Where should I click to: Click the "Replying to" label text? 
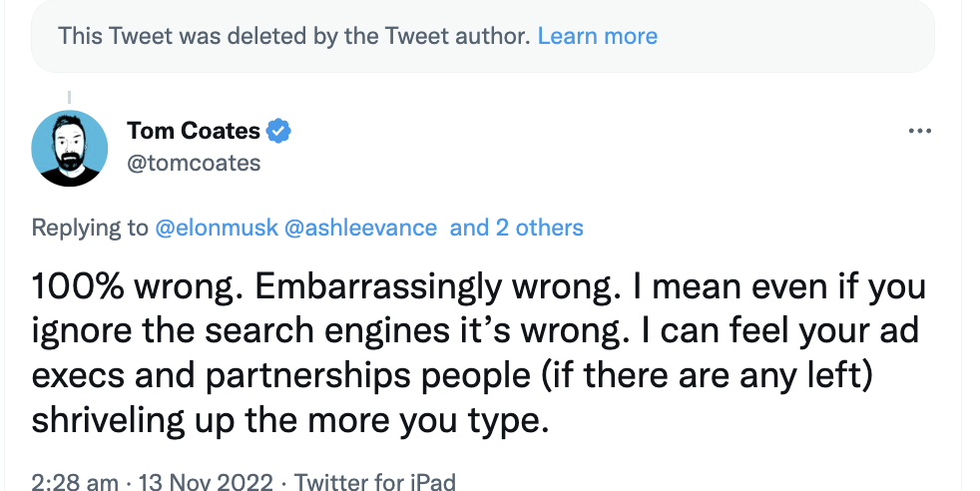point(90,228)
